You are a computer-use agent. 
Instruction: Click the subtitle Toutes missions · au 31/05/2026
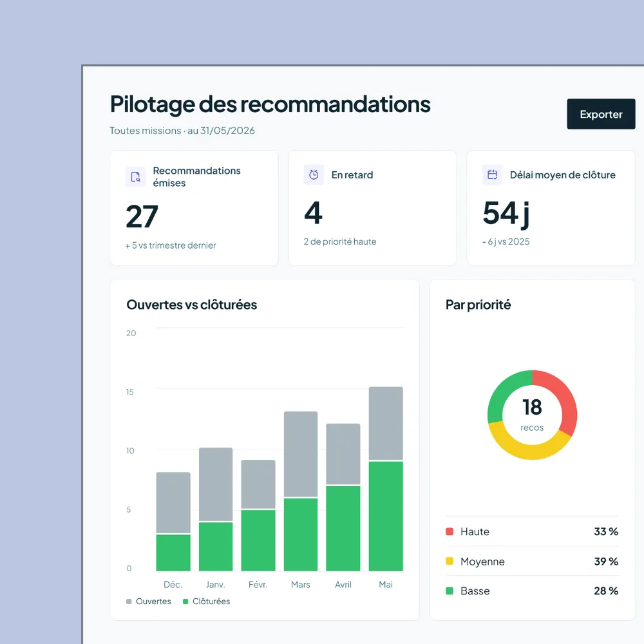coord(182,131)
